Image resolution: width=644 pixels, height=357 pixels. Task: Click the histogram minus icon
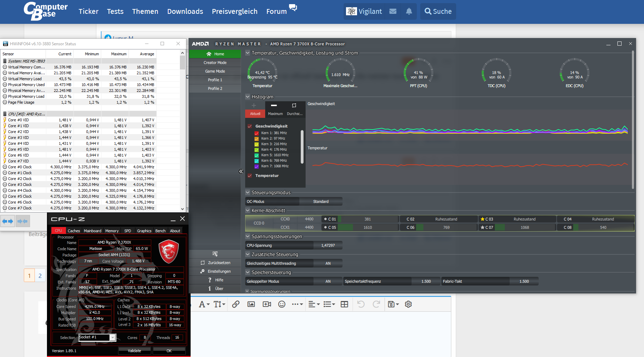(274, 105)
